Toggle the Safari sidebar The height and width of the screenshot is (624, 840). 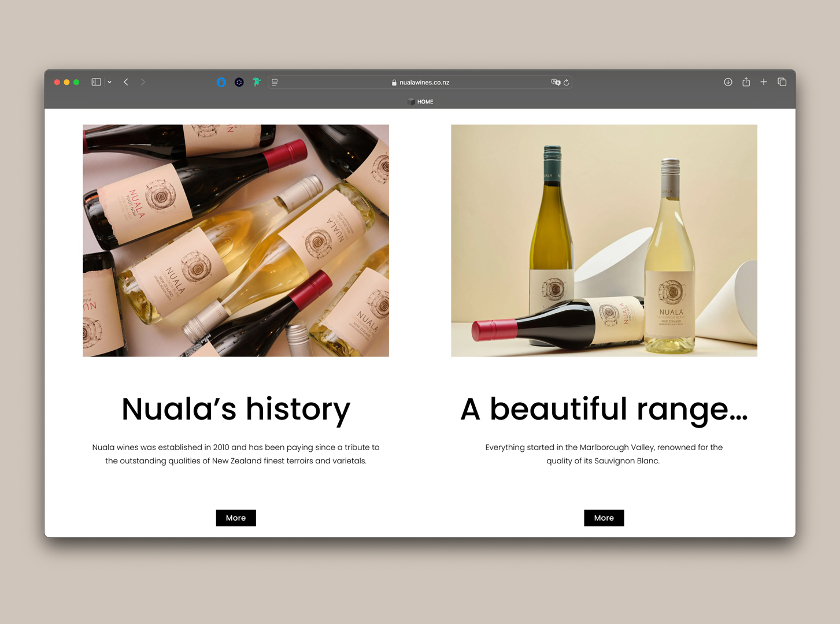[96, 82]
